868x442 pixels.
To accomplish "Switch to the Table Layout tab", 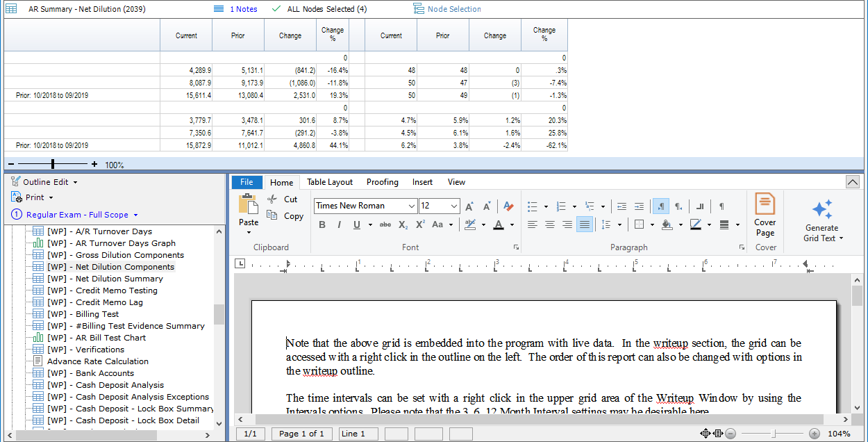I will pyautogui.click(x=329, y=182).
